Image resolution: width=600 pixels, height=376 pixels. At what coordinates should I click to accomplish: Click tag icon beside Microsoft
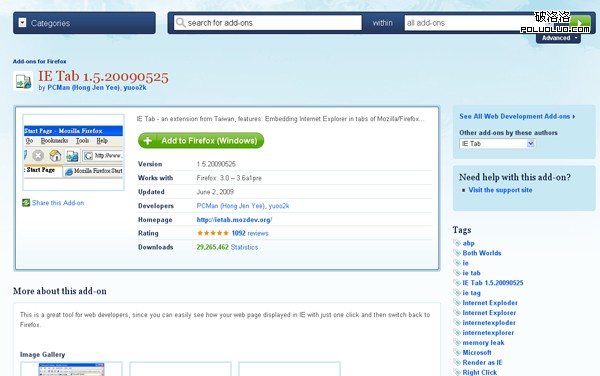pyautogui.click(x=457, y=352)
